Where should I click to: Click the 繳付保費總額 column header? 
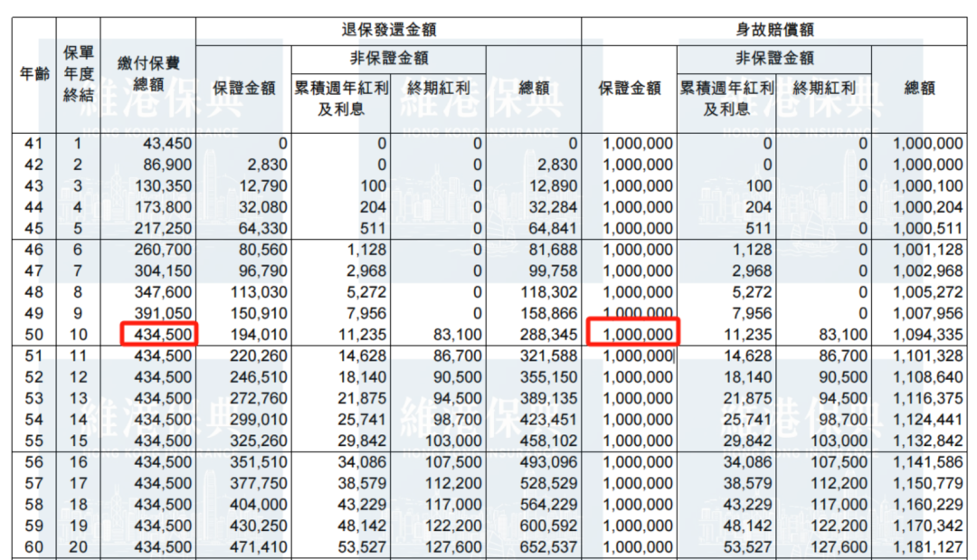tap(149, 74)
